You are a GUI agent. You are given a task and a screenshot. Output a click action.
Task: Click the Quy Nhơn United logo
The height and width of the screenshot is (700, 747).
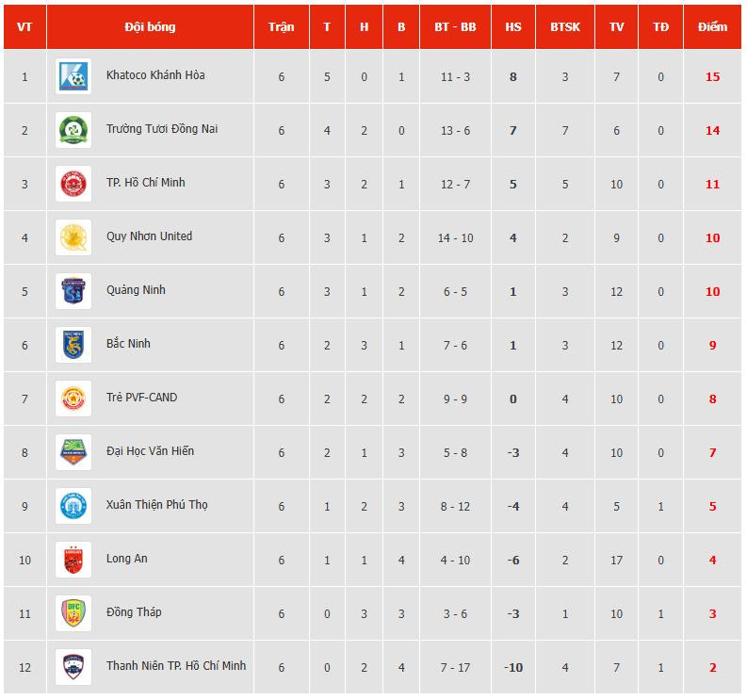click(x=73, y=237)
